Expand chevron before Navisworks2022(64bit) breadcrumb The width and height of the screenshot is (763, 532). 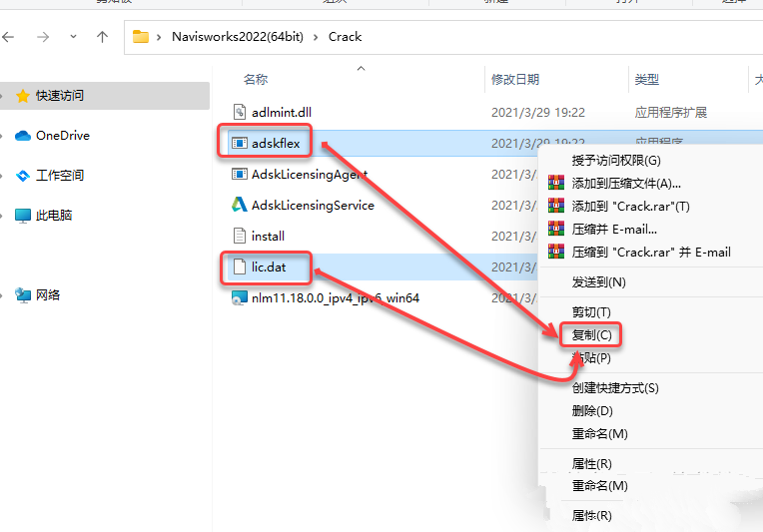[159, 37]
